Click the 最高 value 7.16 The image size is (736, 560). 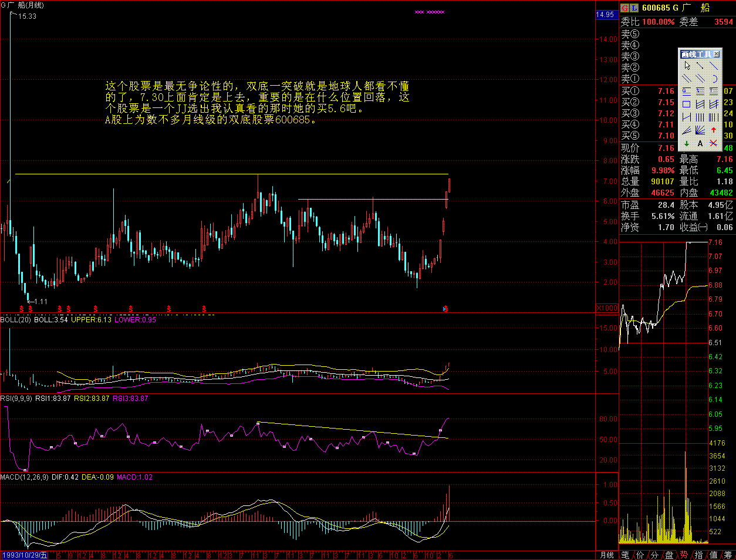click(x=725, y=159)
